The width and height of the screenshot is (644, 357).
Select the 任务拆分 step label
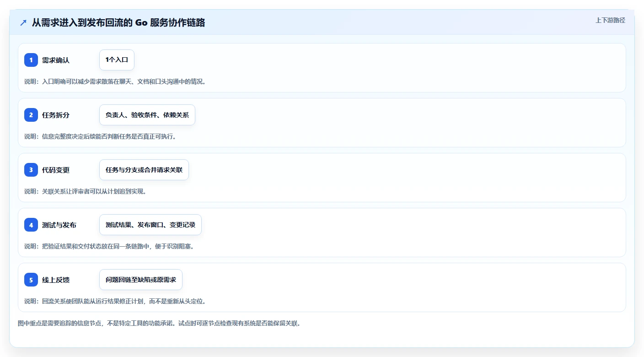[x=56, y=115]
